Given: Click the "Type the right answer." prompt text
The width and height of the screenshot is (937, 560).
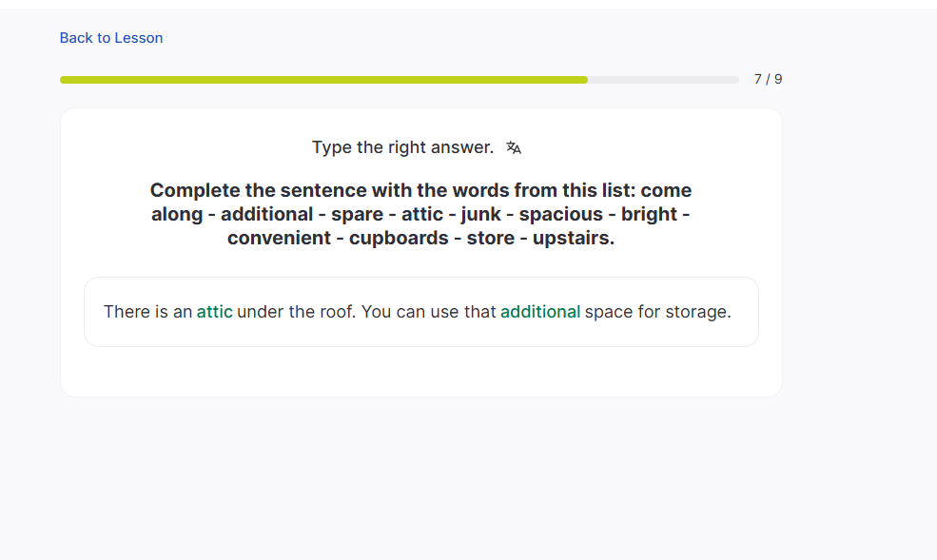Looking at the screenshot, I should click(402, 147).
